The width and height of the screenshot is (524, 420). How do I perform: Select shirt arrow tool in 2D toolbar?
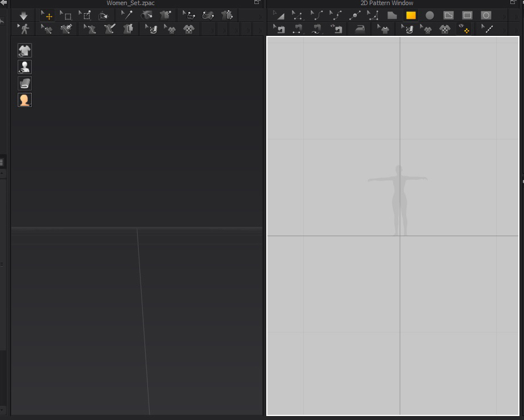383,30
